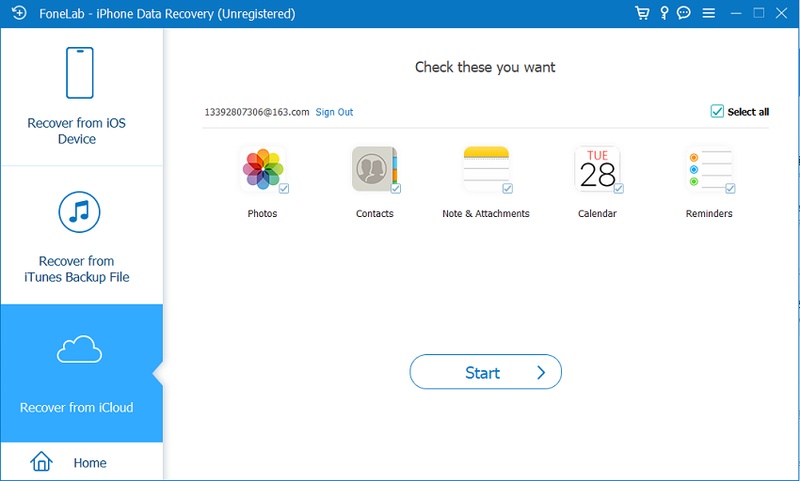Click the FoneLab logo icon in title bar

point(19,13)
